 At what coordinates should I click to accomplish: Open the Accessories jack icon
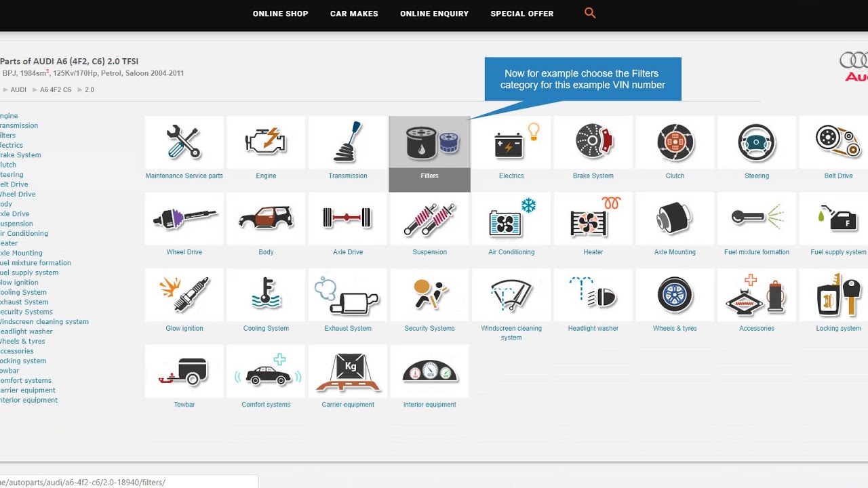click(x=757, y=295)
